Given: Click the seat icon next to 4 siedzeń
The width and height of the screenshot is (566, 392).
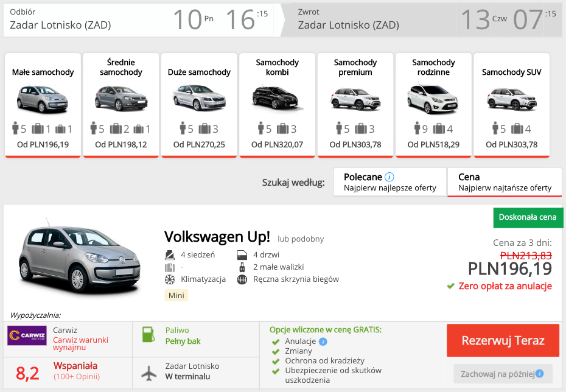Looking at the screenshot, I should [169, 254].
